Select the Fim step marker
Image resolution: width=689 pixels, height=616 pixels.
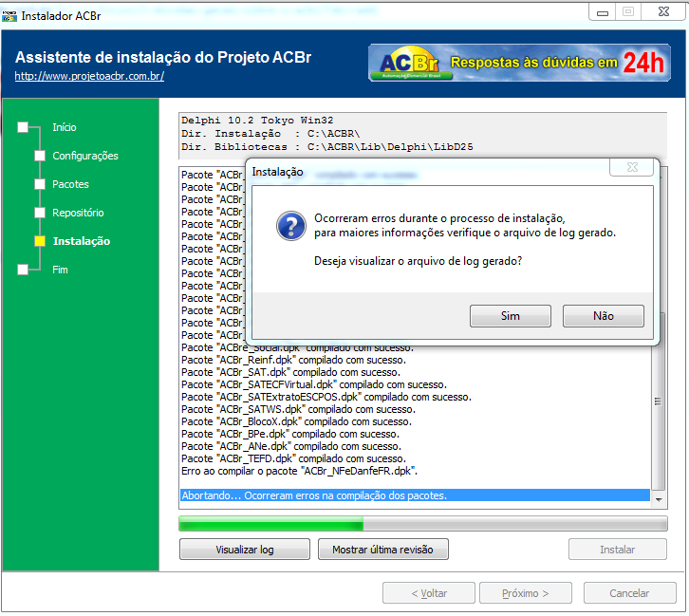click(x=23, y=270)
